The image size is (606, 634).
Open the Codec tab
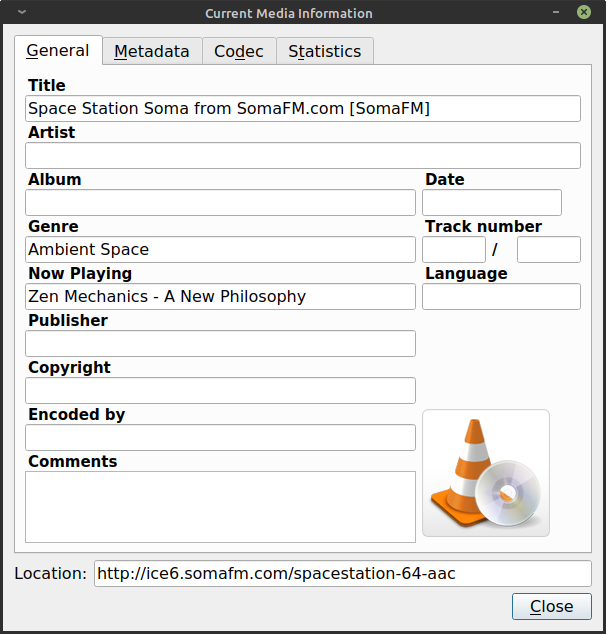point(239,51)
